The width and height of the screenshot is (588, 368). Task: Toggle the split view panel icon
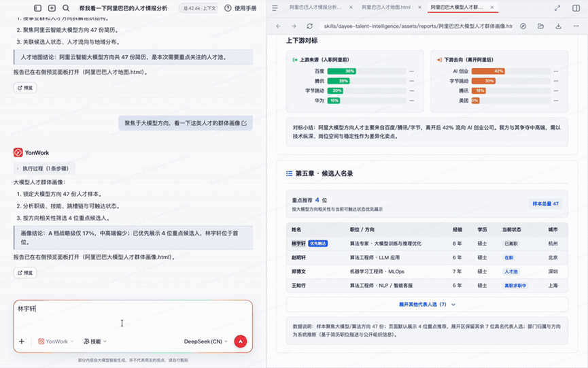(576, 8)
